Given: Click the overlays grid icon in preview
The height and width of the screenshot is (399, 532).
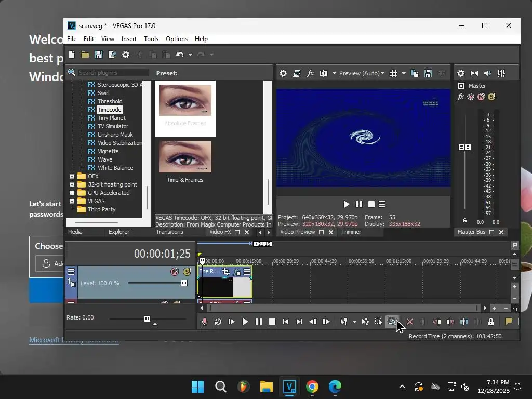Looking at the screenshot, I should coord(393,73).
